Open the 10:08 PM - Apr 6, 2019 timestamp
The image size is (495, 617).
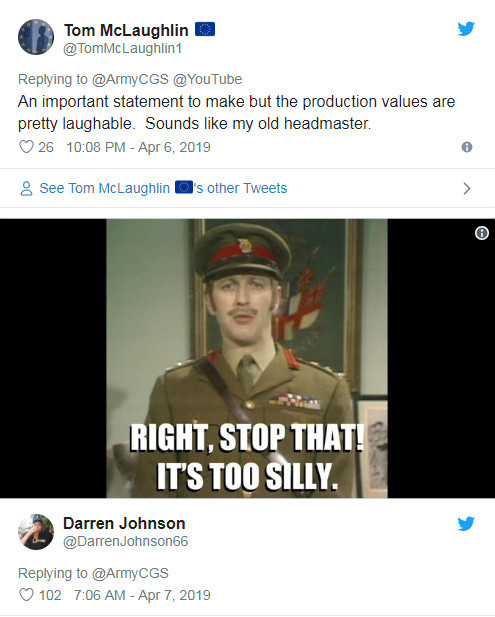point(138,147)
